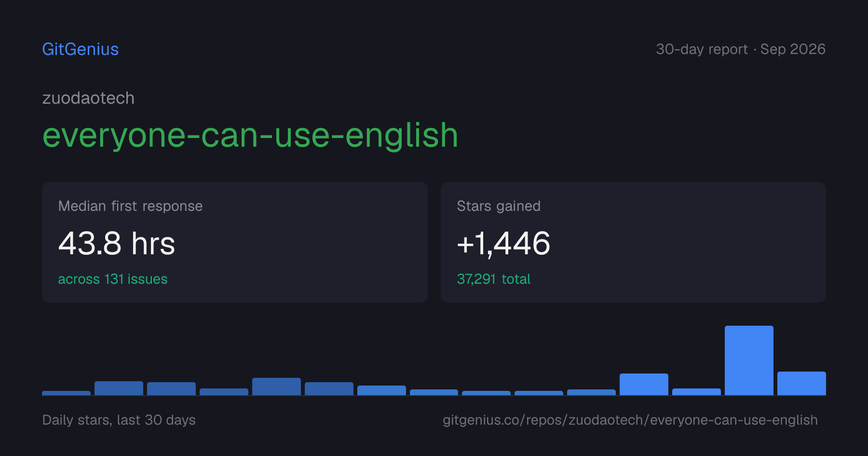Select the Stars gained card

pyautogui.click(x=633, y=242)
